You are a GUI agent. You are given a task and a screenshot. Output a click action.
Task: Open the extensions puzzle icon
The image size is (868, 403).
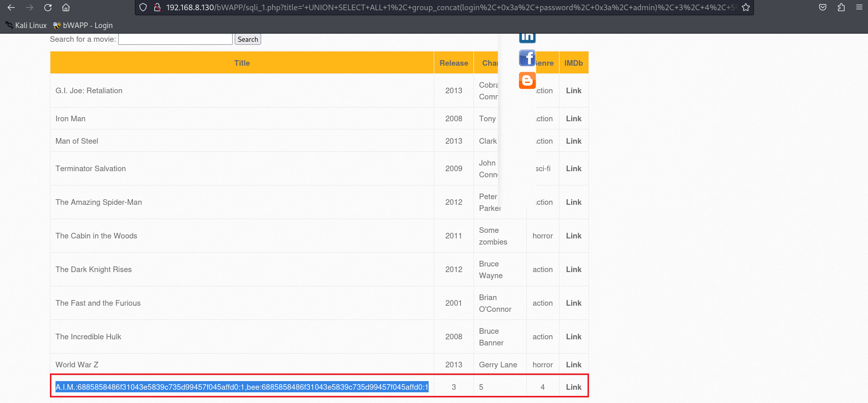pos(841,8)
